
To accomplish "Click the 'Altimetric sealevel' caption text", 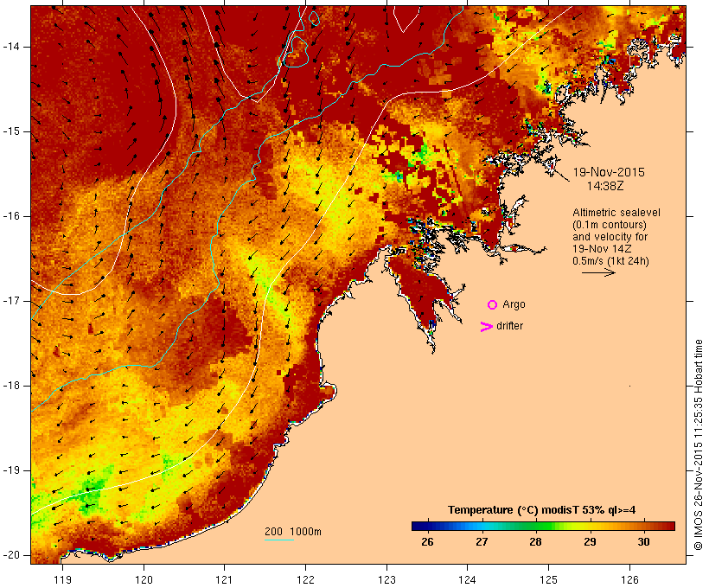I will point(616,213).
